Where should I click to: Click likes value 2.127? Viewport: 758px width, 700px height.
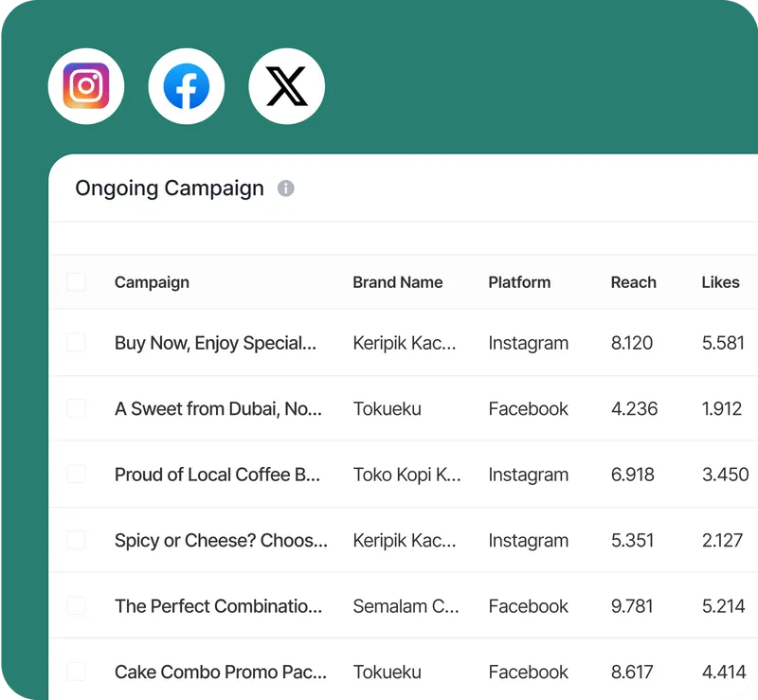point(722,541)
